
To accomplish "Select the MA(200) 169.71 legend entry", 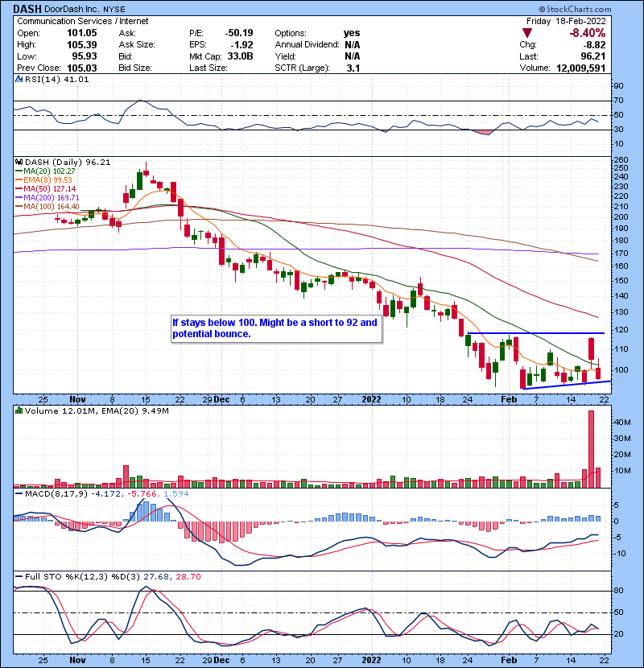I will point(47,198).
